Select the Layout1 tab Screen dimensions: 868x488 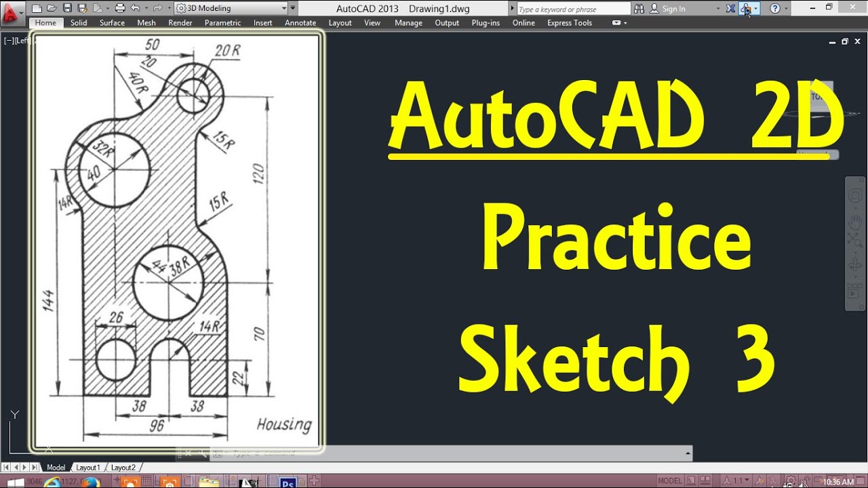coord(87,468)
